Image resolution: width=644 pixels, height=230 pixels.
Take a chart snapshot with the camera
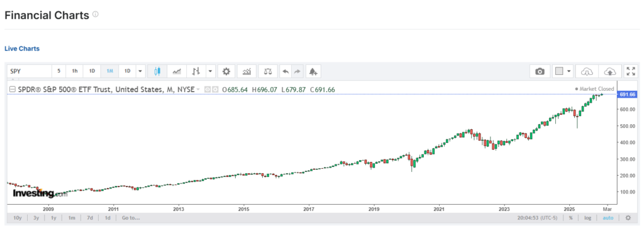point(540,71)
